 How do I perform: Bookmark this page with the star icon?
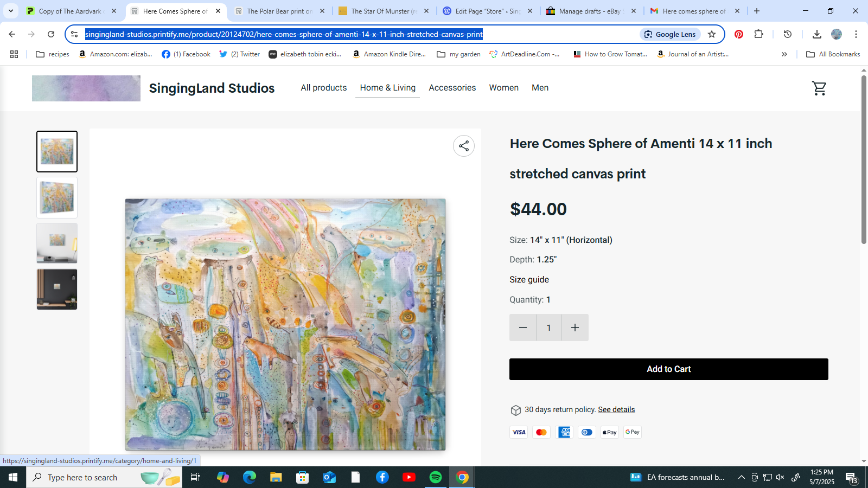pyautogui.click(x=712, y=34)
